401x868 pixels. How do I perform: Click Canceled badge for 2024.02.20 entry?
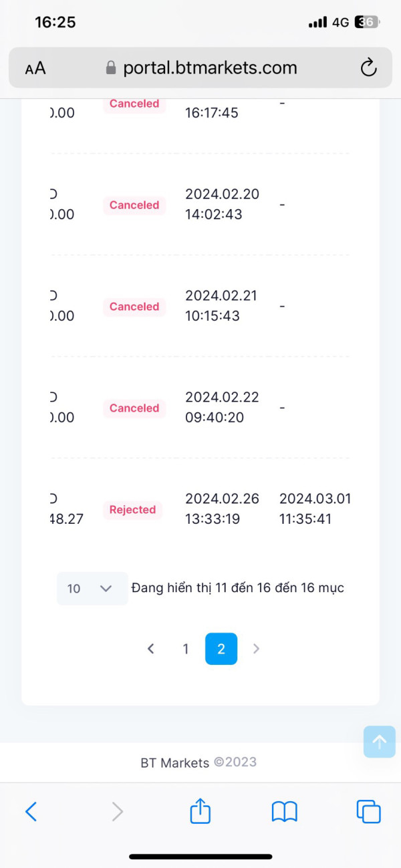point(134,205)
